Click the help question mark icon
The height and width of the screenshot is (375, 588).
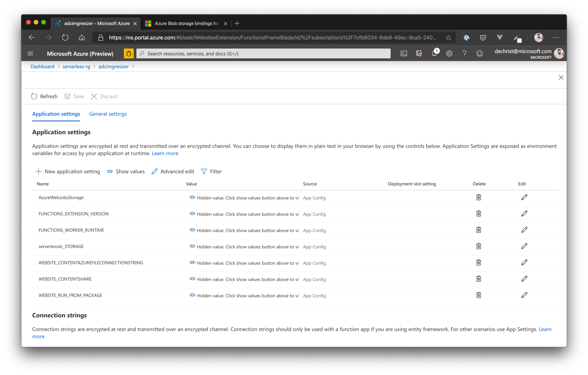[464, 53]
